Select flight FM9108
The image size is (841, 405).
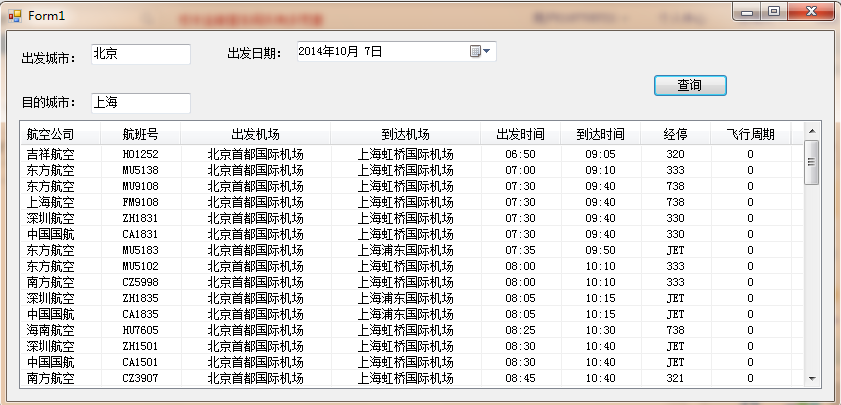tap(141, 202)
